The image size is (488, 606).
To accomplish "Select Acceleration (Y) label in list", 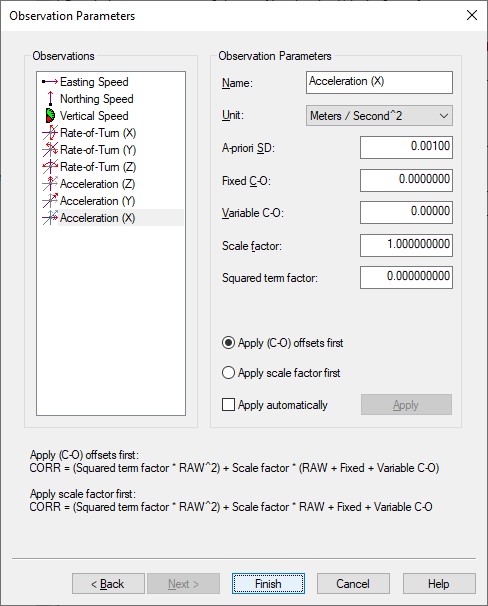I will (97, 201).
